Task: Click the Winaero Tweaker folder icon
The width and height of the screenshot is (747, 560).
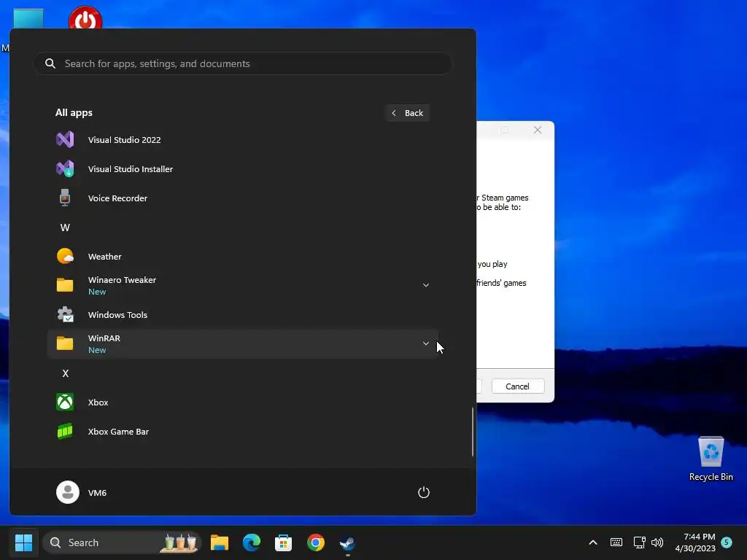Action: coord(65,285)
